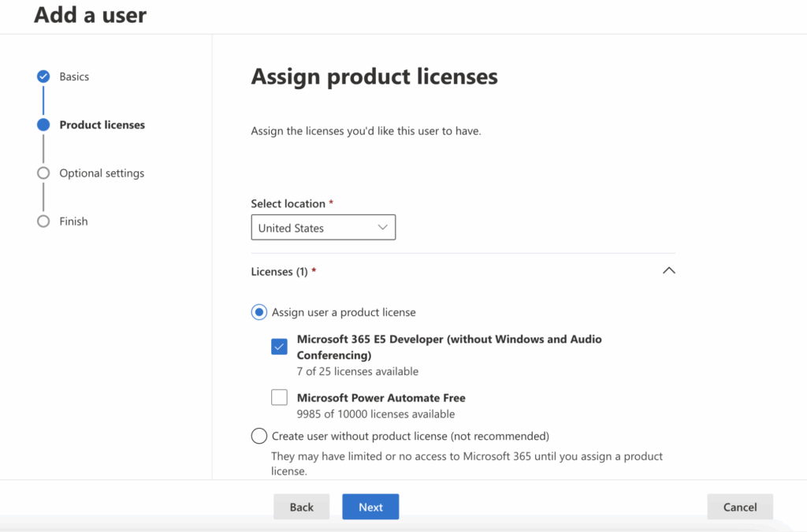Click the Cancel button
The width and height of the screenshot is (807, 532).
tap(739, 507)
